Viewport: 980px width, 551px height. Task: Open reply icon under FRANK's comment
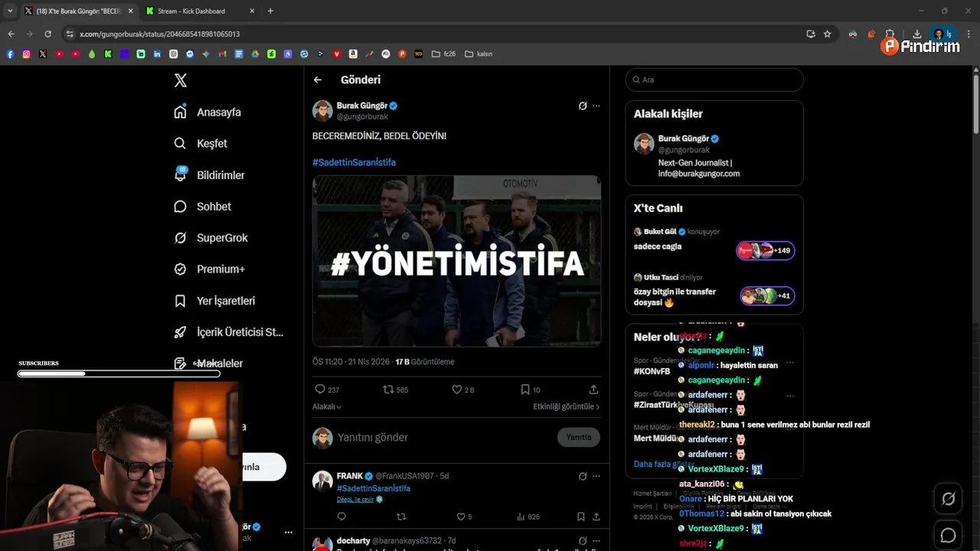[341, 517]
